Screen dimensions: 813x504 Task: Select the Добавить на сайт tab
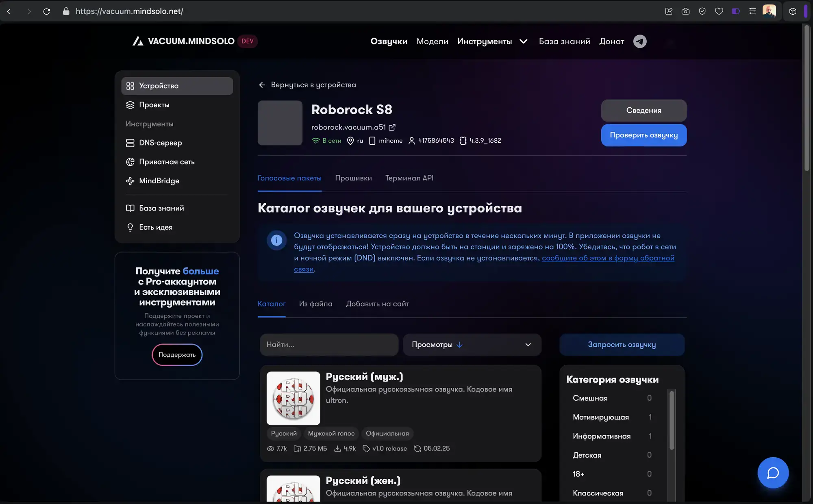pos(377,304)
